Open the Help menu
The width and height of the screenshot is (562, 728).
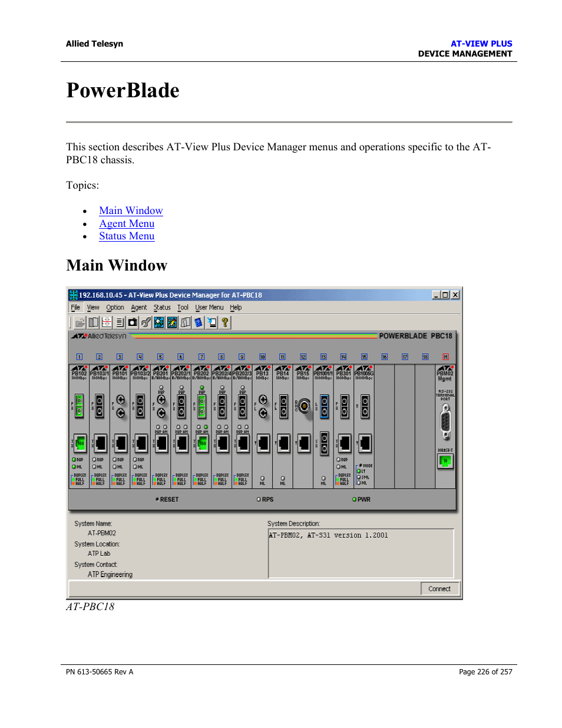[x=236, y=308]
